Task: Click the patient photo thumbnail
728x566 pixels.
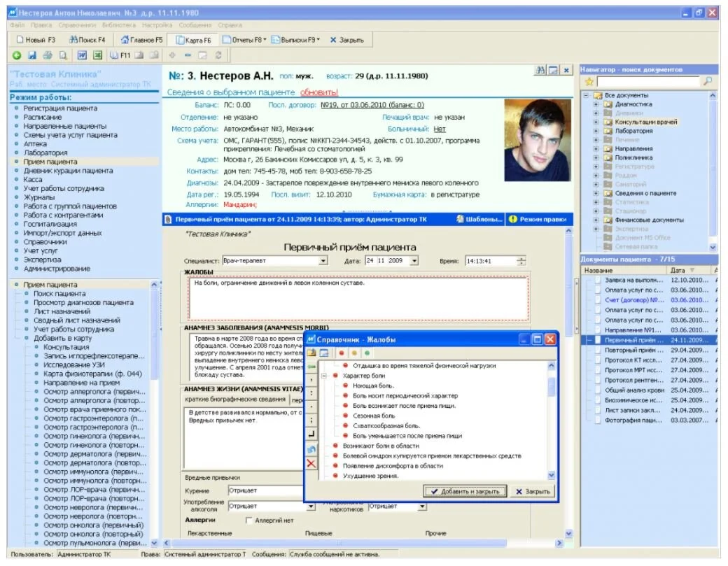Action: click(x=538, y=140)
